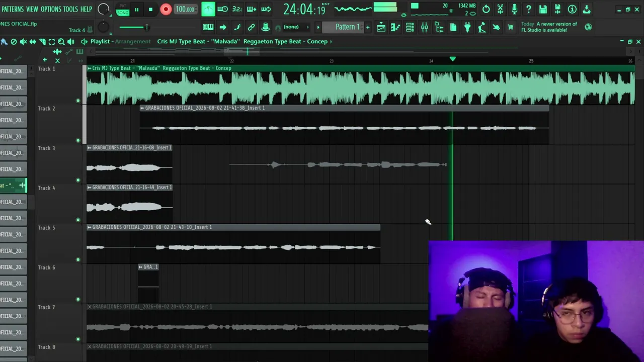Adjust the main pitch knob
The height and width of the screenshot is (362, 644).
104,27
